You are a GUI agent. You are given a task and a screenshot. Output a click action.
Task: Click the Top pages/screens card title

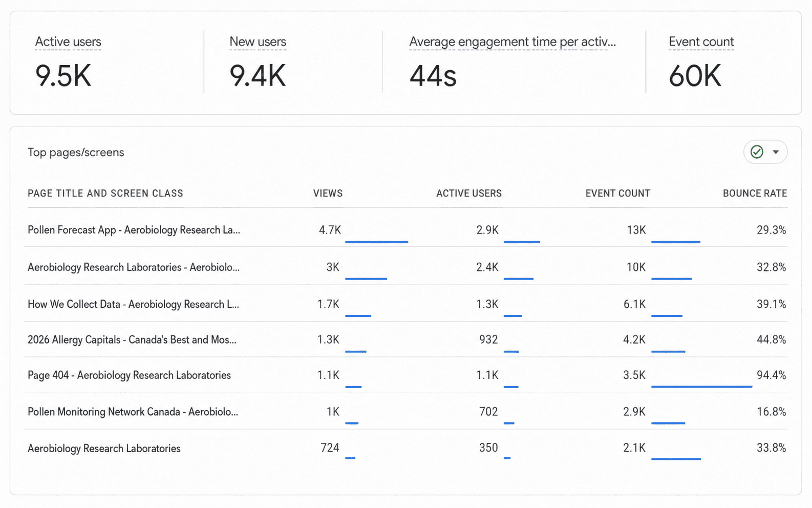click(76, 152)
